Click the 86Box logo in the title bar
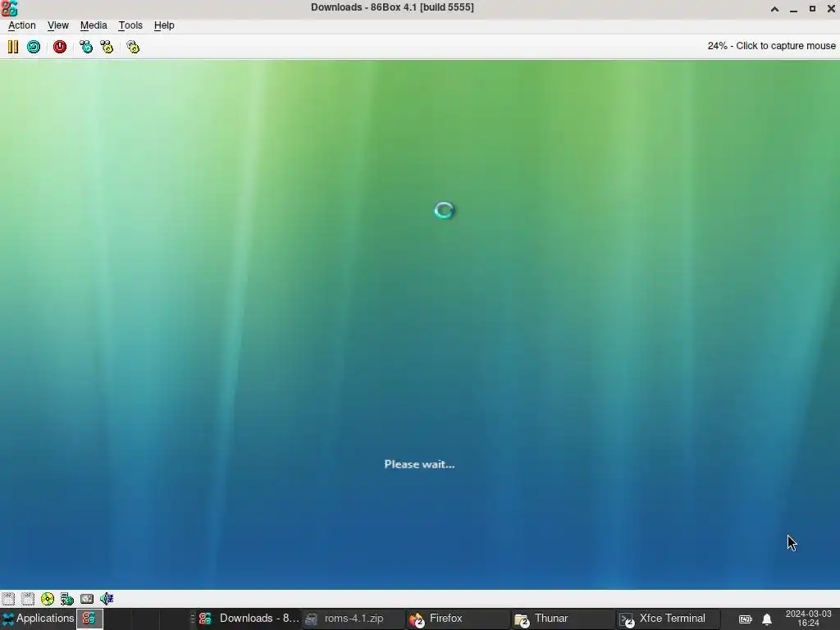 tap(10, 8)
